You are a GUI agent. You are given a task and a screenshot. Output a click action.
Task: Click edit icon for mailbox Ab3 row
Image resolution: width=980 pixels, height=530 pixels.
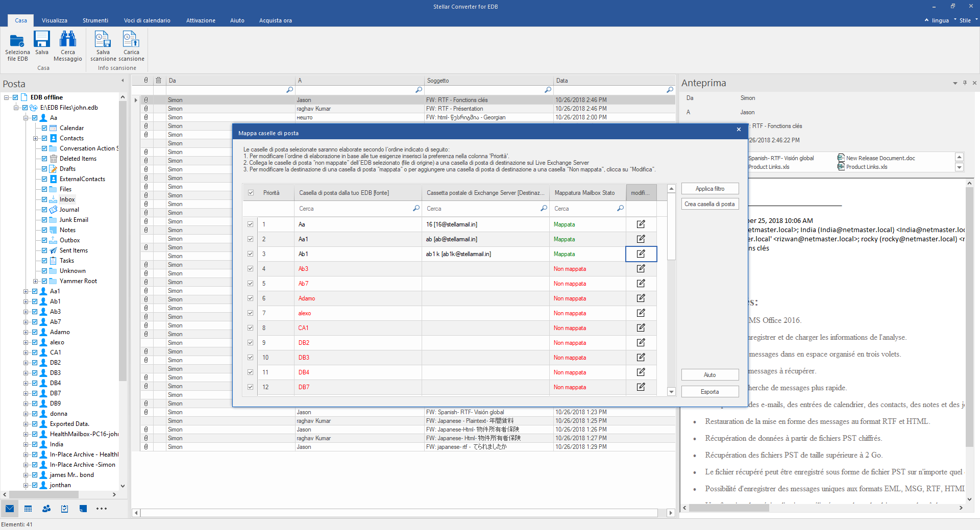tap(641, 269)
